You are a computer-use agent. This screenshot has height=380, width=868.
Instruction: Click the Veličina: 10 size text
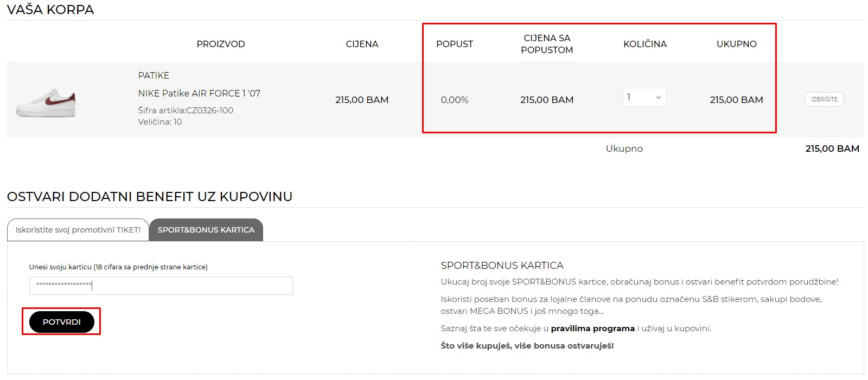pyautogui.click(x=160, y=122)
